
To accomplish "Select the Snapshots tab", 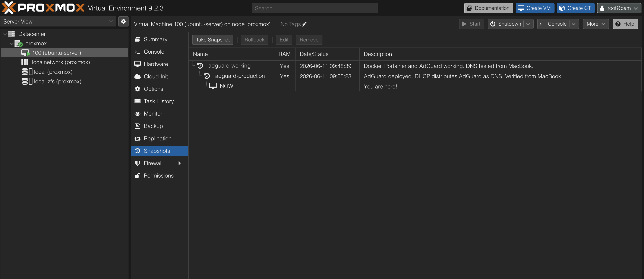I will coord(159,151).
